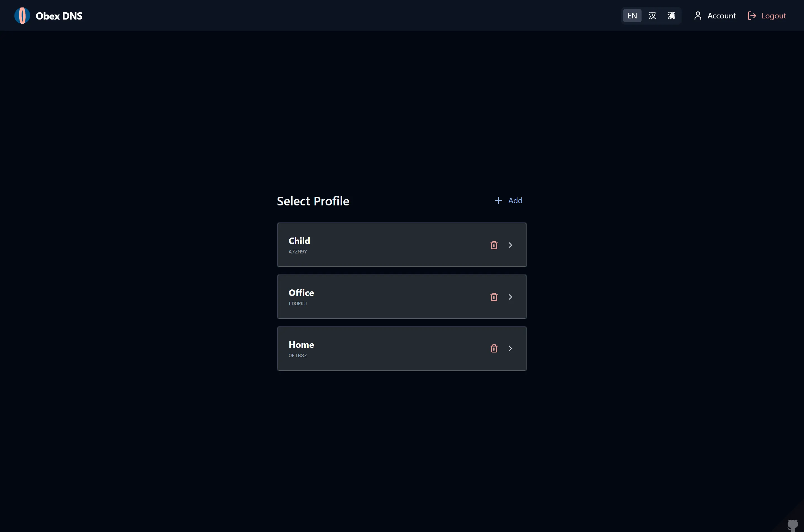Viewport: 804px width, 532px height.
Task: Click profile ID OFTB8Z
Action: [298, 356]
